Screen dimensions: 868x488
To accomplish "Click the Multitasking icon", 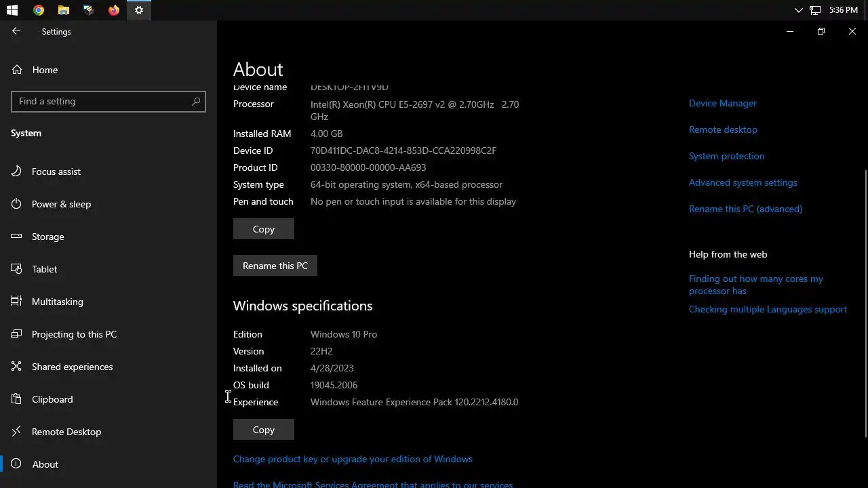I will tap(17, 301).
